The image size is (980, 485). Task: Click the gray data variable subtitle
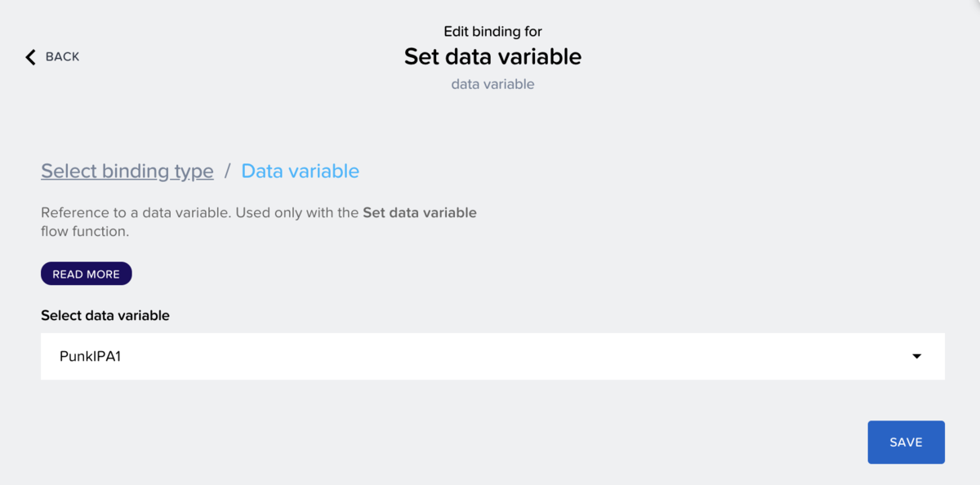point(492,84)
